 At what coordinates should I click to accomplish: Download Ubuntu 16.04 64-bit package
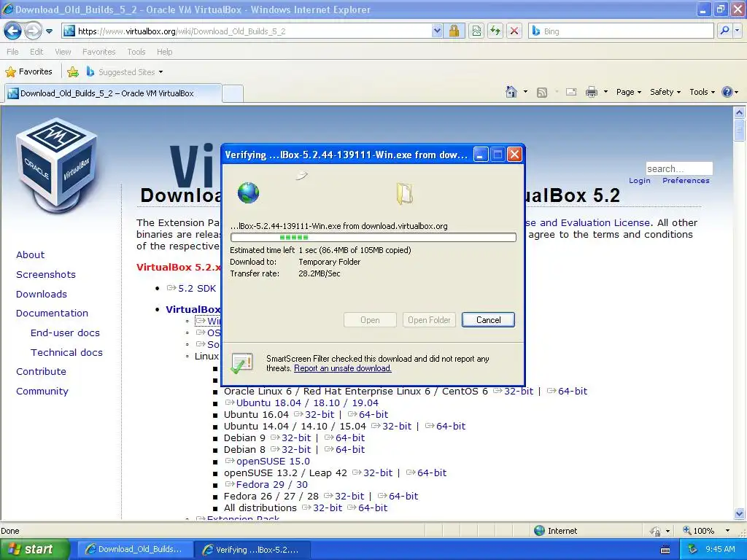368,414
